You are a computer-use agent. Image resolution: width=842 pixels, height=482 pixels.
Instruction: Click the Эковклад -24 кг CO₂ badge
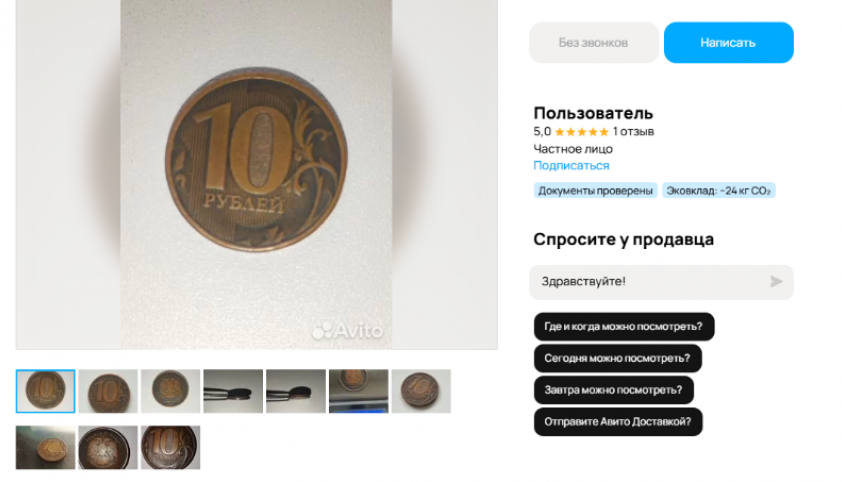coord(718,191)
